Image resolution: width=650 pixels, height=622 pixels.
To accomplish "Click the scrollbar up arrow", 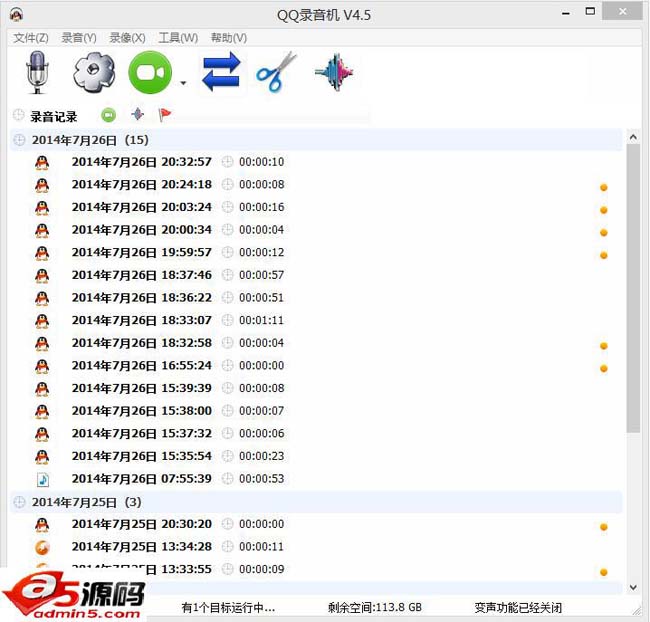I will [633, 137].
